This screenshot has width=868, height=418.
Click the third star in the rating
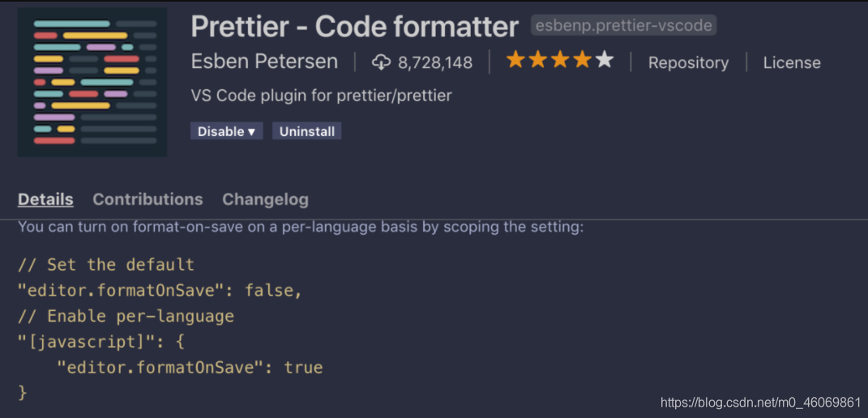560,61
